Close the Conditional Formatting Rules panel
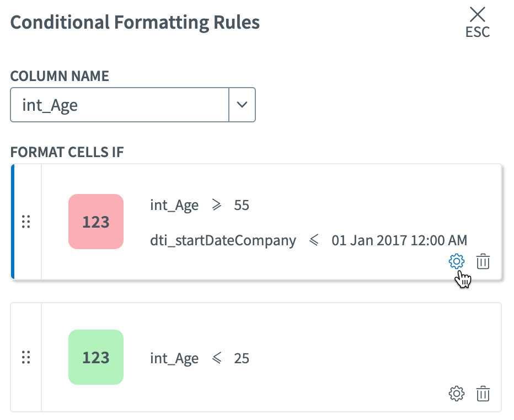The image size is (514, 420). tap(477, 15)
